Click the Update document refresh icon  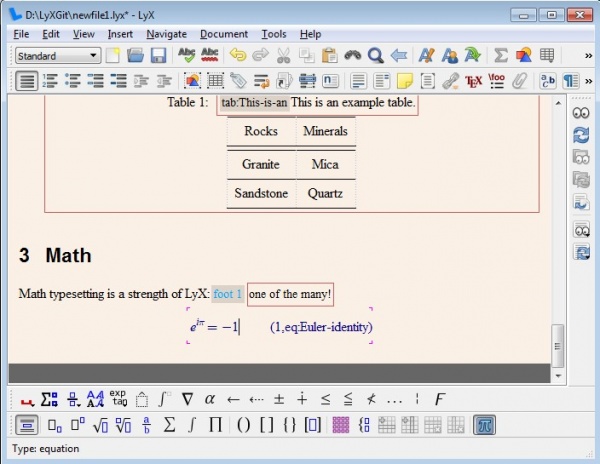(580, 136)
